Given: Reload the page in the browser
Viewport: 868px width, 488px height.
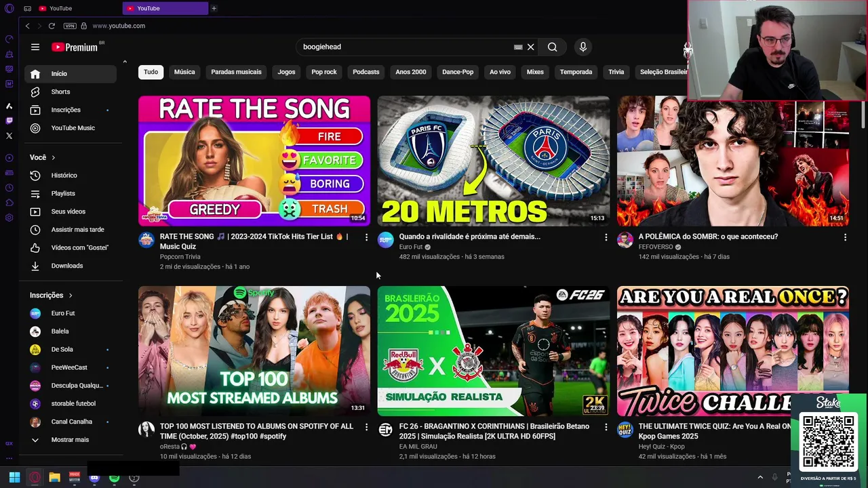Looking at the screenshot, I should pyautogui.click(x=52, y=26).
